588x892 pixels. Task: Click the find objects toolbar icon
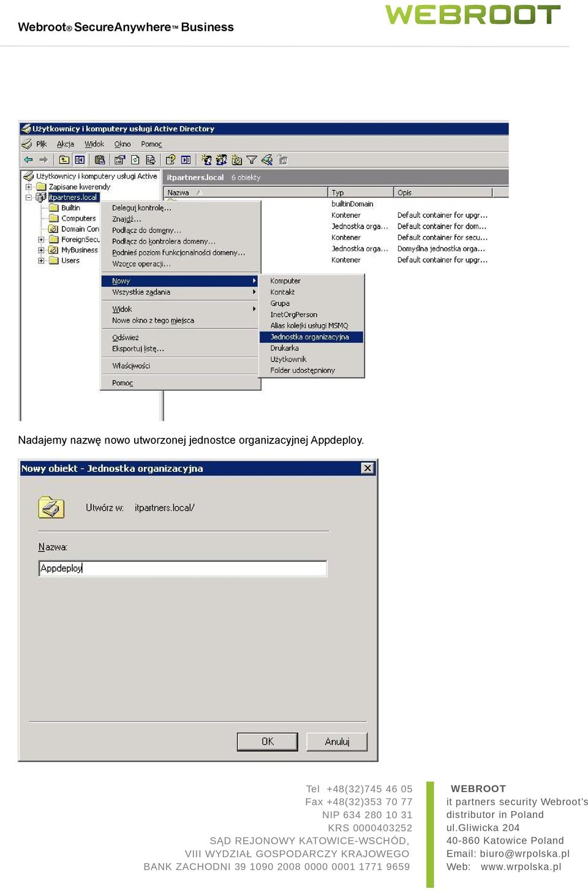pyautogui.click(x=267, y=160)
